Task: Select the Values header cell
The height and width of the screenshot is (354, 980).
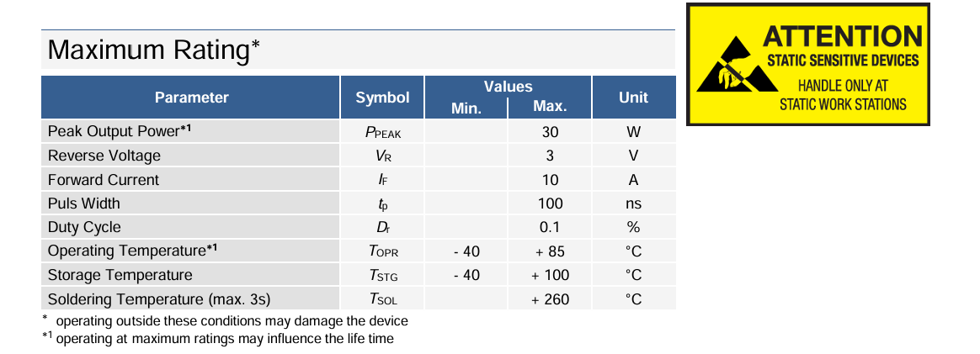Action: [508, 87]
